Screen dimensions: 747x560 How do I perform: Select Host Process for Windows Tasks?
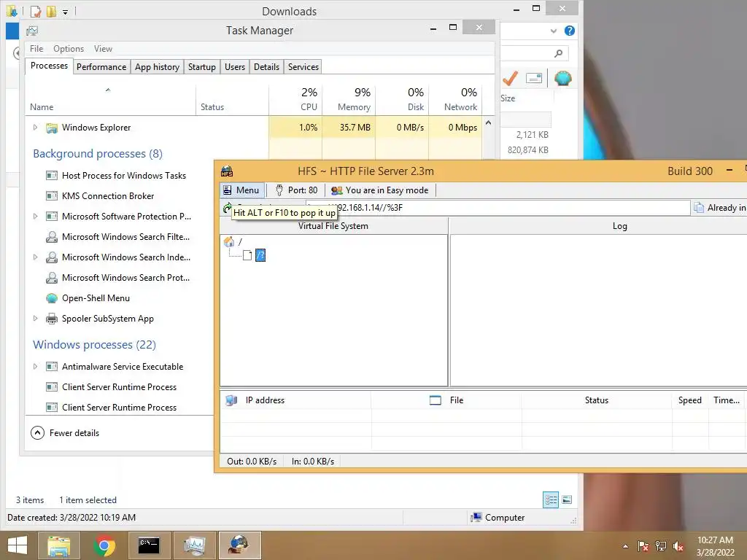(x=124, y=176)
